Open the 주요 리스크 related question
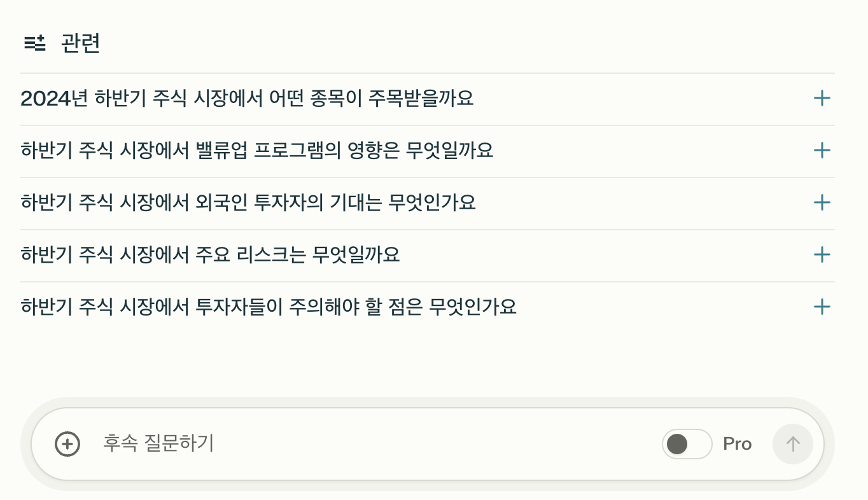Viewport: 868px width, 500px height. (211, 254)
